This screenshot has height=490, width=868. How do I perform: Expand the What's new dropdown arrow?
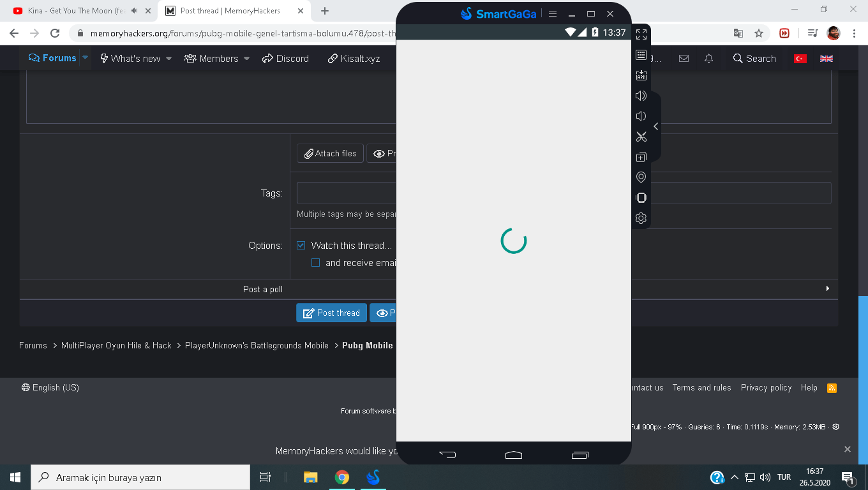(168, 59)
